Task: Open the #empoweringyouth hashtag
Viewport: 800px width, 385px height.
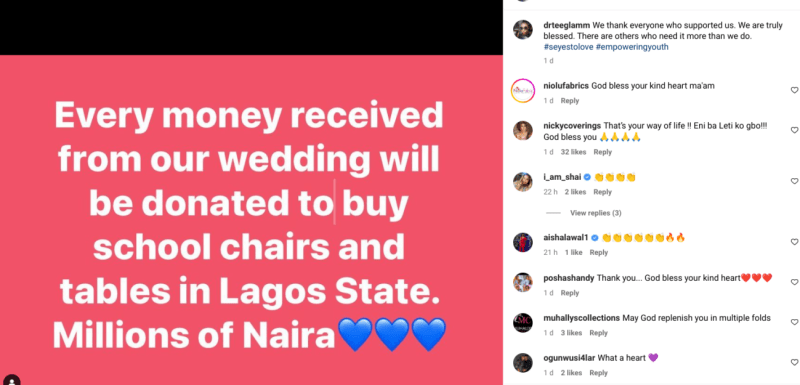Action: click(x=632, y=47)
